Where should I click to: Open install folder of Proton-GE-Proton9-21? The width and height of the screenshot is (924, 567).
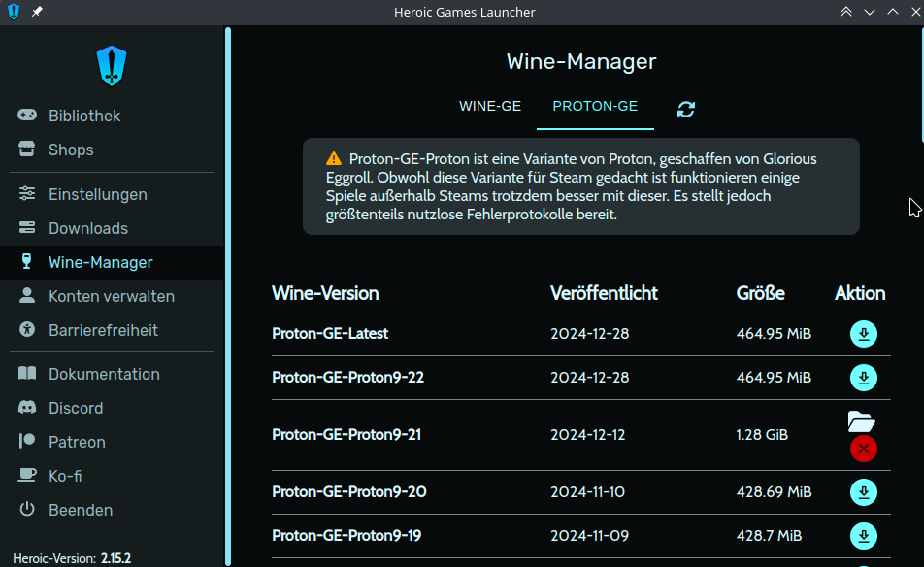pos(861,421)
